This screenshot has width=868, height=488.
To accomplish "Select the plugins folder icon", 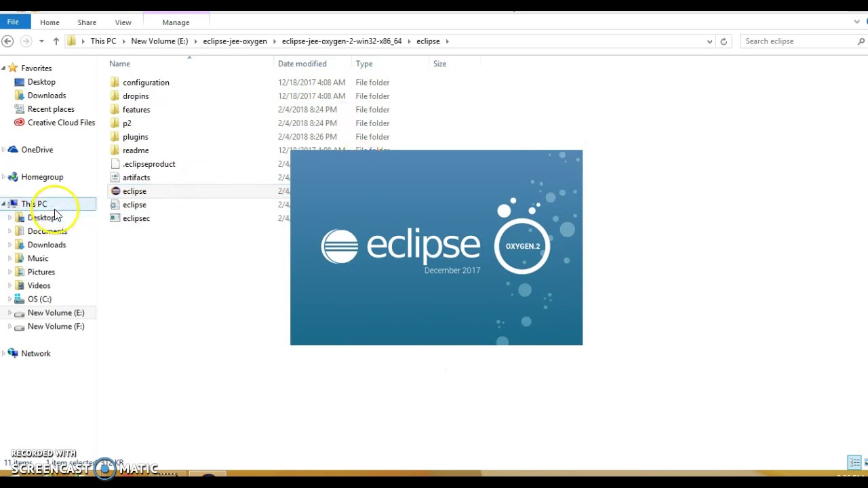I will pos(115,137).
